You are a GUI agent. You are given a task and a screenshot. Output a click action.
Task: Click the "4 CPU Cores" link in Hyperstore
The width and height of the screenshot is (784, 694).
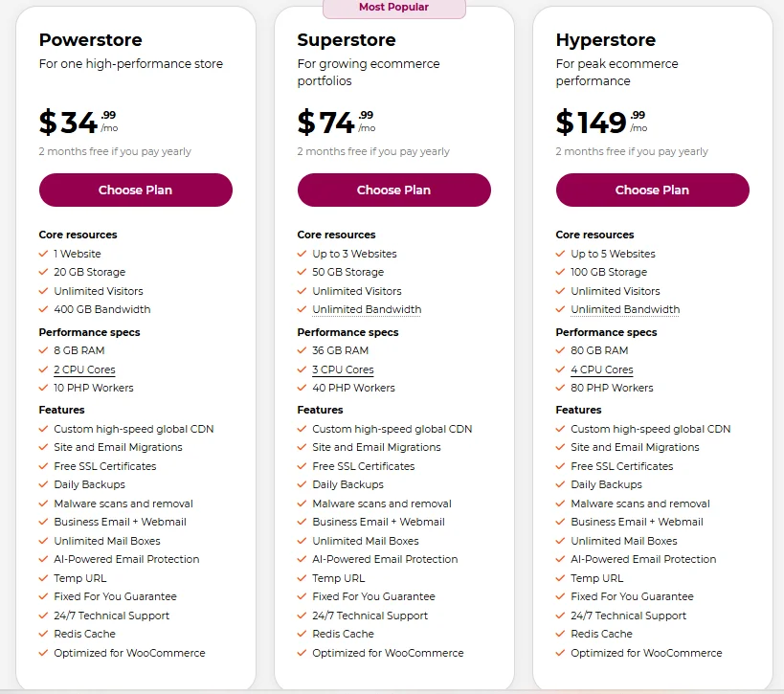tap(601, 369)
